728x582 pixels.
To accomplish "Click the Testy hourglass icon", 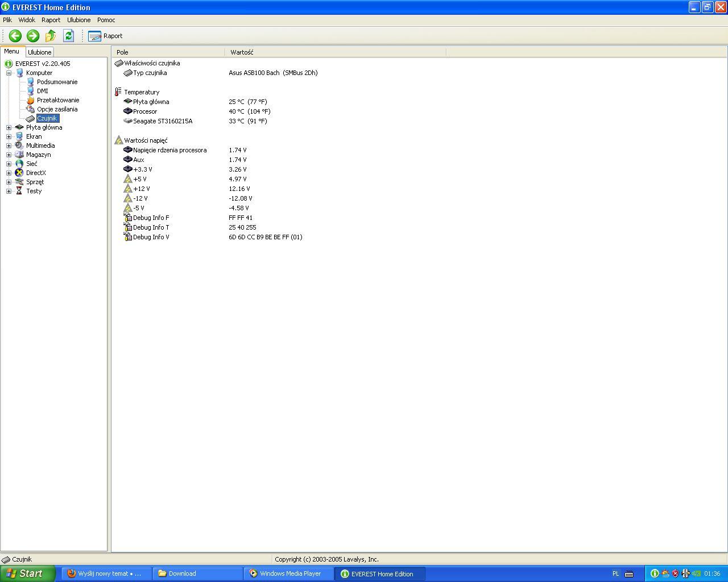I will (x=19, y=191).
